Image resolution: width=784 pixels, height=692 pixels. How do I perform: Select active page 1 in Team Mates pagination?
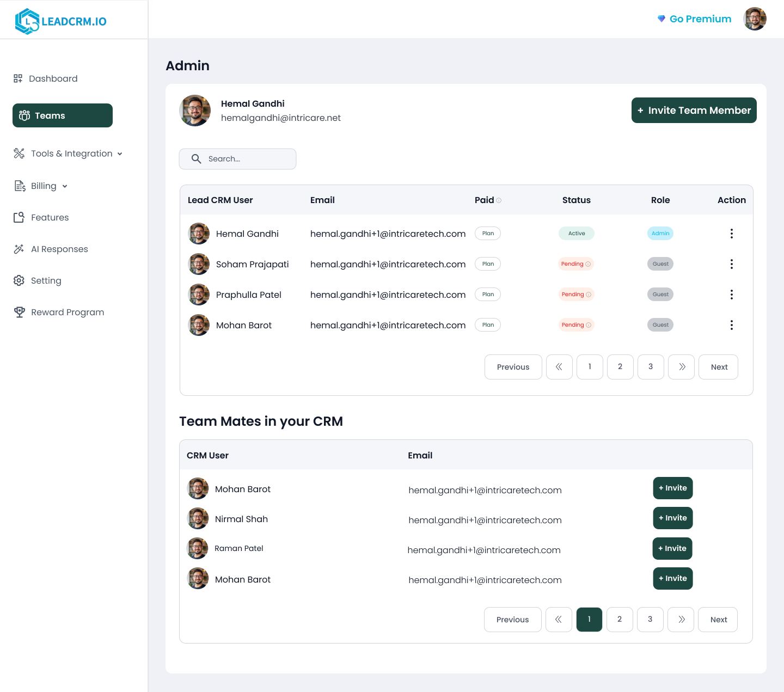tap(589, 620)
